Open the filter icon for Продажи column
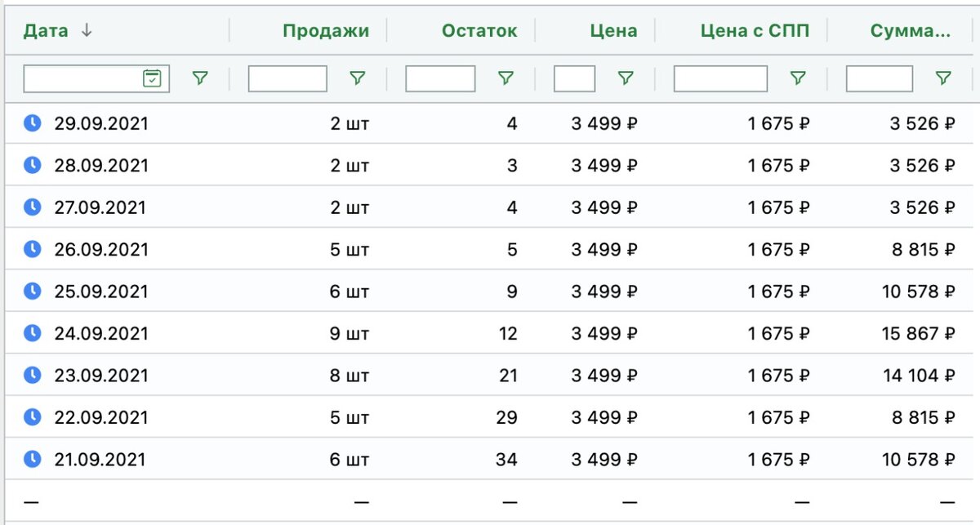980x525 pixels. tap(357, 78)
